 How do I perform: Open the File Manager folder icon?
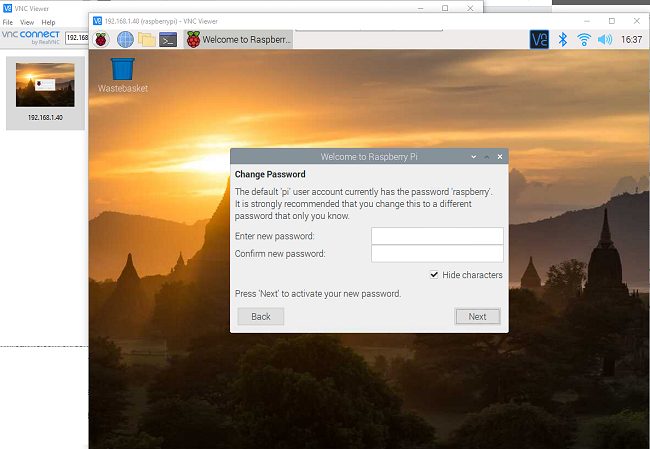[x=147, y=39]
